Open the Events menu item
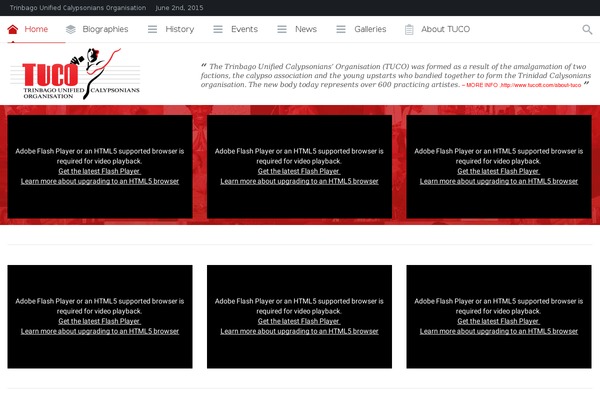The image size is (600, 400). [244, 29]
